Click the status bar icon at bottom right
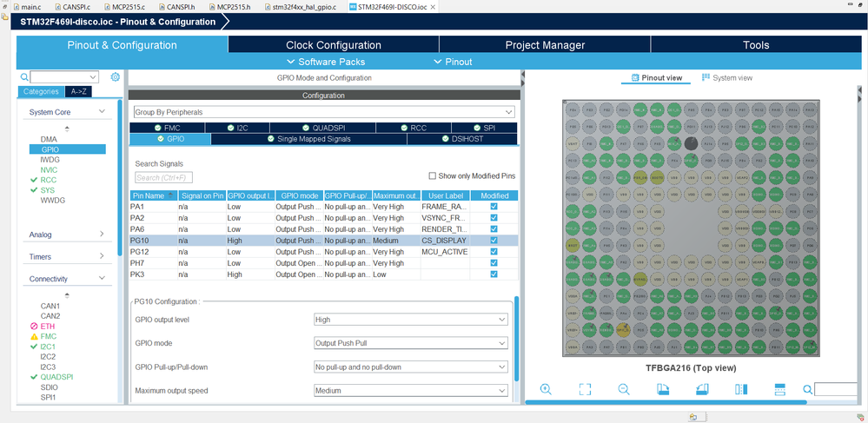 (859, 417)
